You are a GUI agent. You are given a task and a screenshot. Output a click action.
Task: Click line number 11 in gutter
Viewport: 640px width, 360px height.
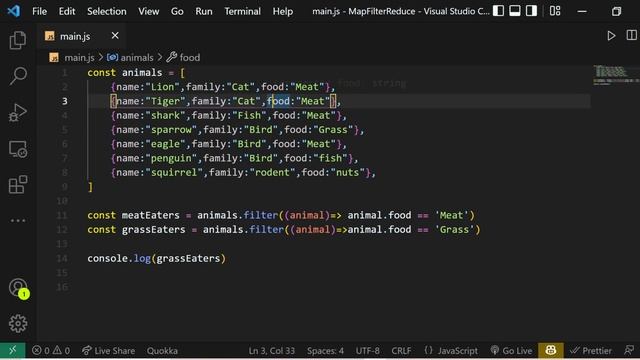pyautogui.click(x=62, y=215)
